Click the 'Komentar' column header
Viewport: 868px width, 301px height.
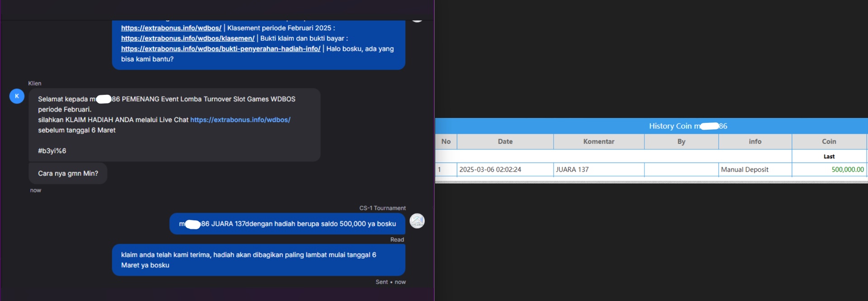point(599,141)
